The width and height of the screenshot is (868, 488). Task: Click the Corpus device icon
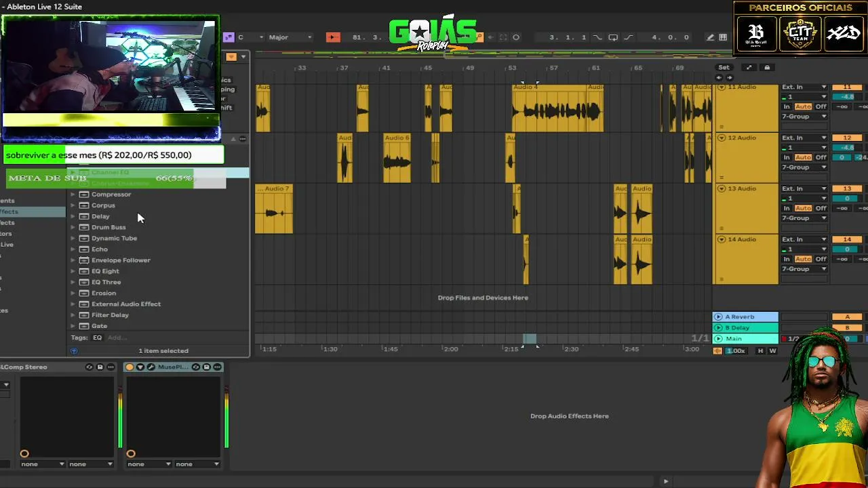tap(84, 205)
